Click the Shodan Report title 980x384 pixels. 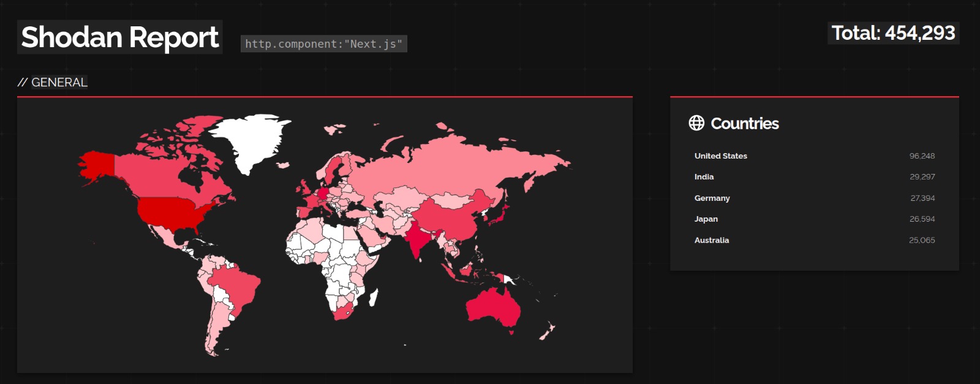tap(120, 37)
